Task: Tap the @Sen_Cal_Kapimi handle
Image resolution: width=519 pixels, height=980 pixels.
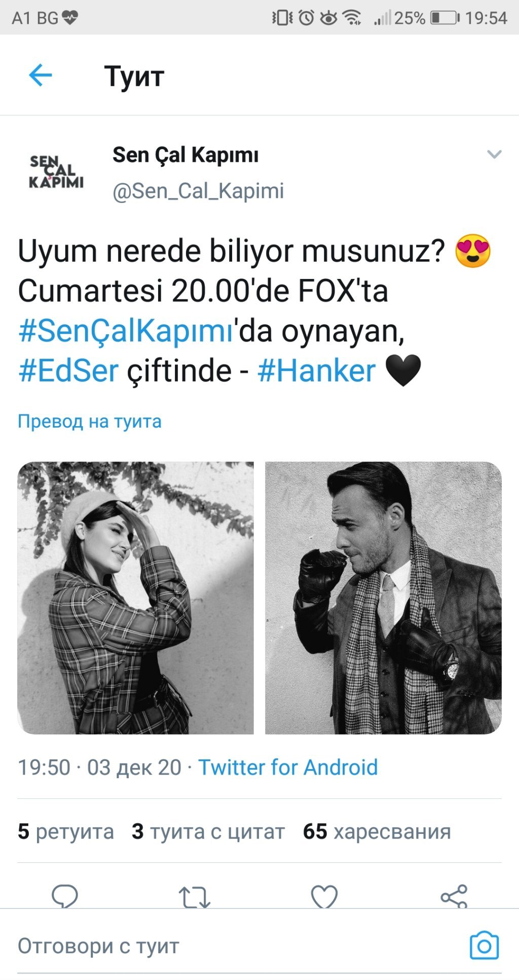Action: click(198, 191)
